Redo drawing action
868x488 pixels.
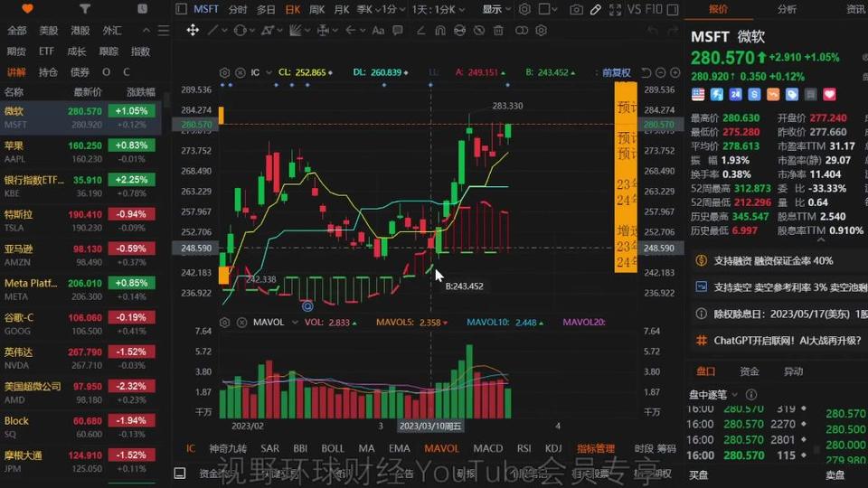(x=673, y=31)
